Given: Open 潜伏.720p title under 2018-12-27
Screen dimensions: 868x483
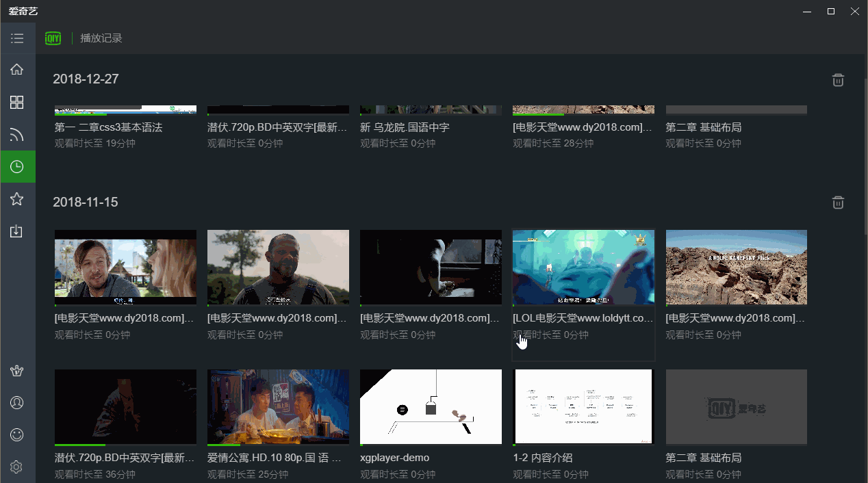Looking at the screenshot, I should click(277, 127).
